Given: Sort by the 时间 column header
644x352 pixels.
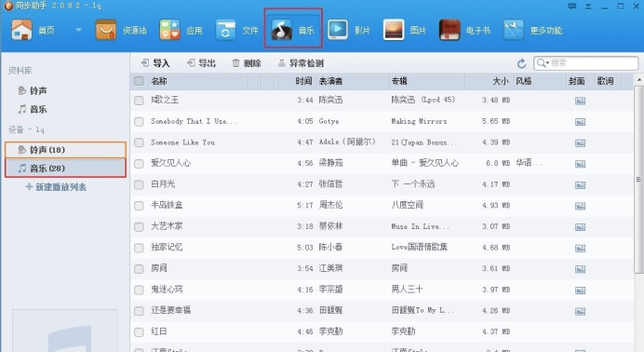Looking at the screenshot, I should pos(304,81).
